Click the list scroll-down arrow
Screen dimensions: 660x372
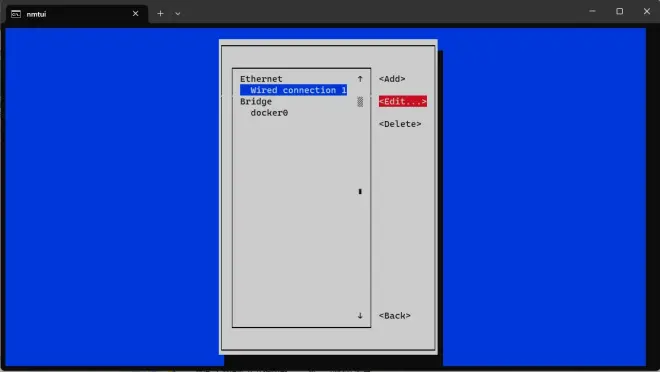click(x=360, y=316)
